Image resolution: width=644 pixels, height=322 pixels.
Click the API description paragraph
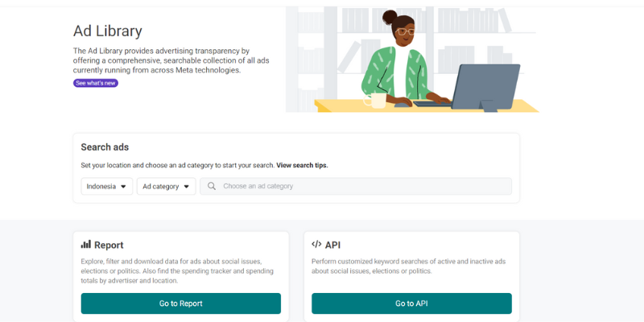409,266
